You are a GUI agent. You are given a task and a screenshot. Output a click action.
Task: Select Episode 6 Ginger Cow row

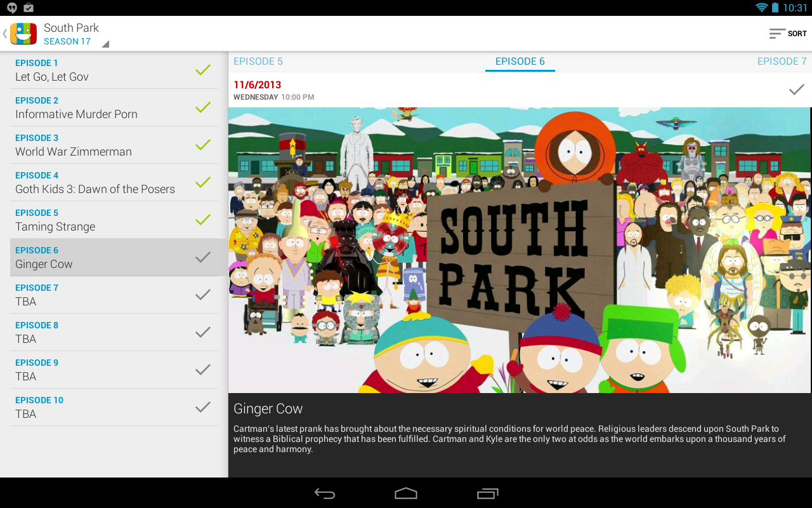[x=114, y=257]
